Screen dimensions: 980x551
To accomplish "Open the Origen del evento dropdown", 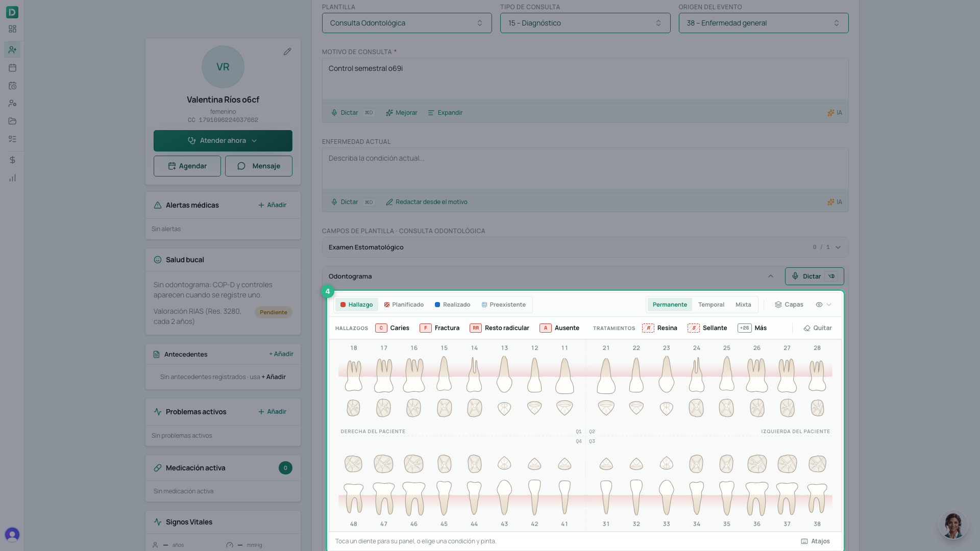I will [764, 23].
